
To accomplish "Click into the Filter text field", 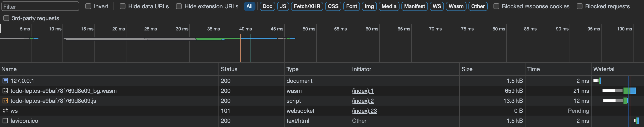I will click(x=40, y=6).
